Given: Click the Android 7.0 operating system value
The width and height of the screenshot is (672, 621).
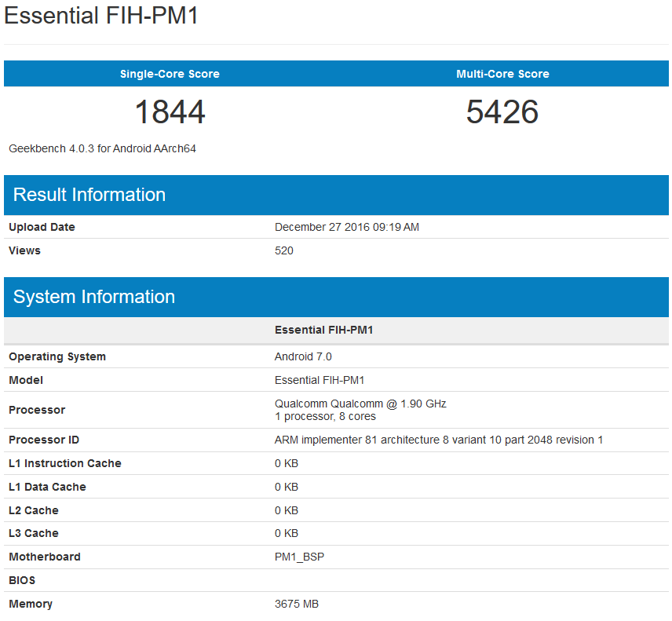Looking at the screenshot, I should coord(303,356).
